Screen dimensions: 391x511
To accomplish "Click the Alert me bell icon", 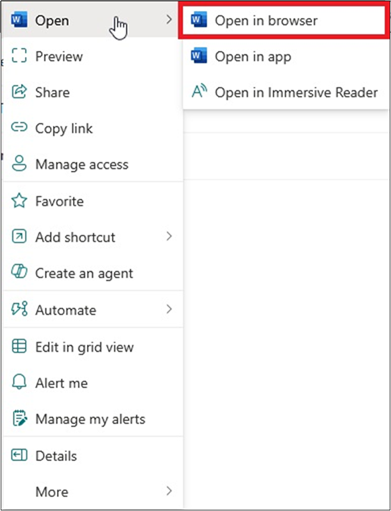I will (x=19, y=382).
